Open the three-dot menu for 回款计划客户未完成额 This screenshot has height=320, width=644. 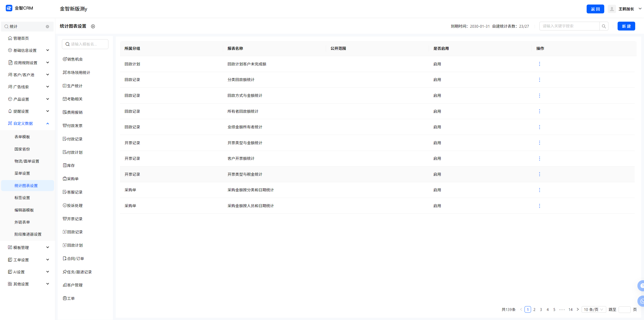pos(539,64)
